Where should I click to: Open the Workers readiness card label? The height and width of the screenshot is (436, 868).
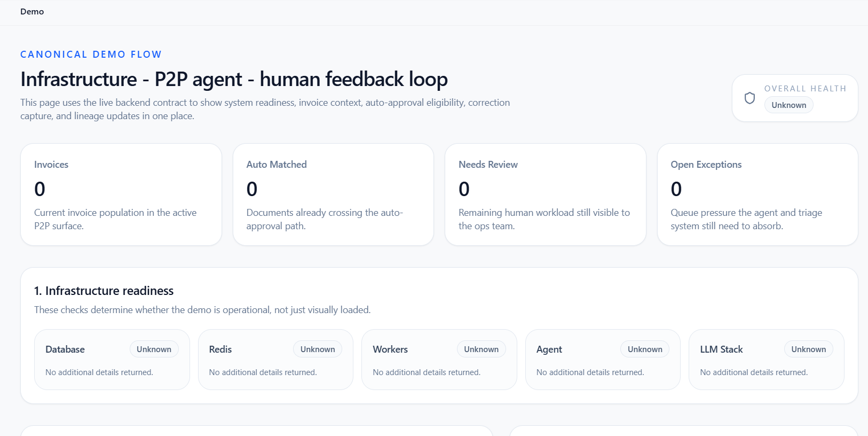(x=390, y=349)
